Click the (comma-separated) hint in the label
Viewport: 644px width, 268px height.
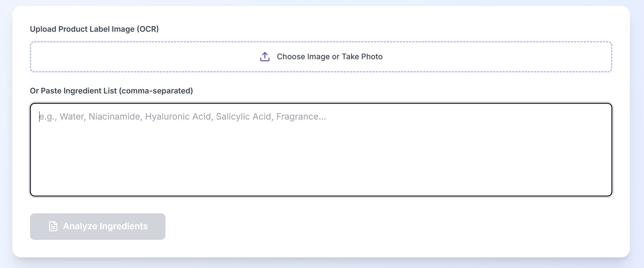coord(156,91)
